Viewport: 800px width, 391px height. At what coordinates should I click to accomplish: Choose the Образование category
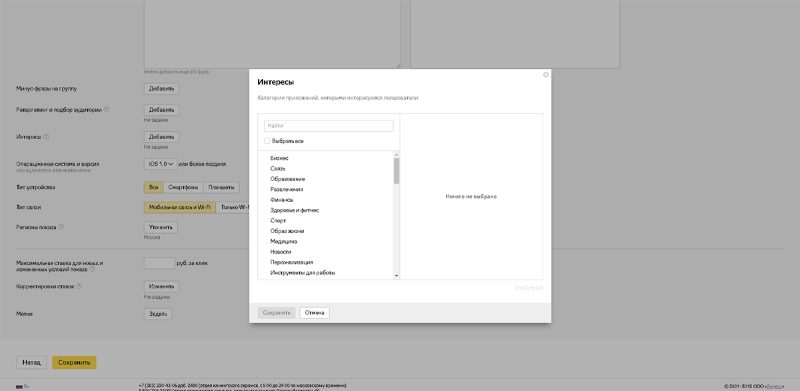coord(288,179)
